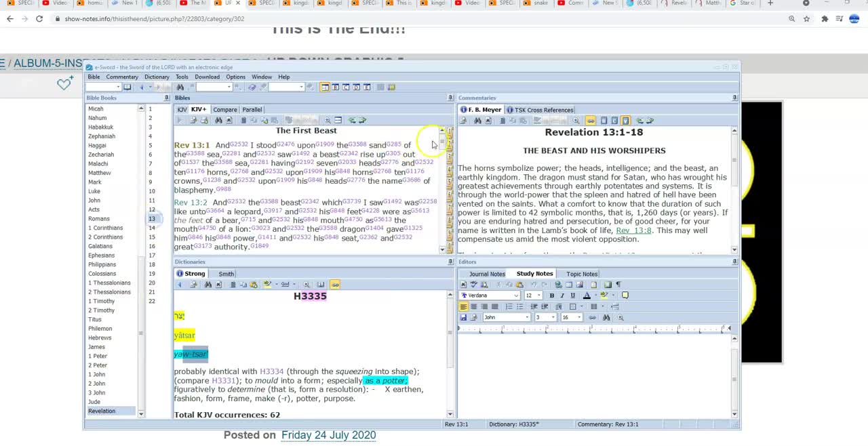Open the Tools menu
868x446 pixels.
tap(182, 77)
